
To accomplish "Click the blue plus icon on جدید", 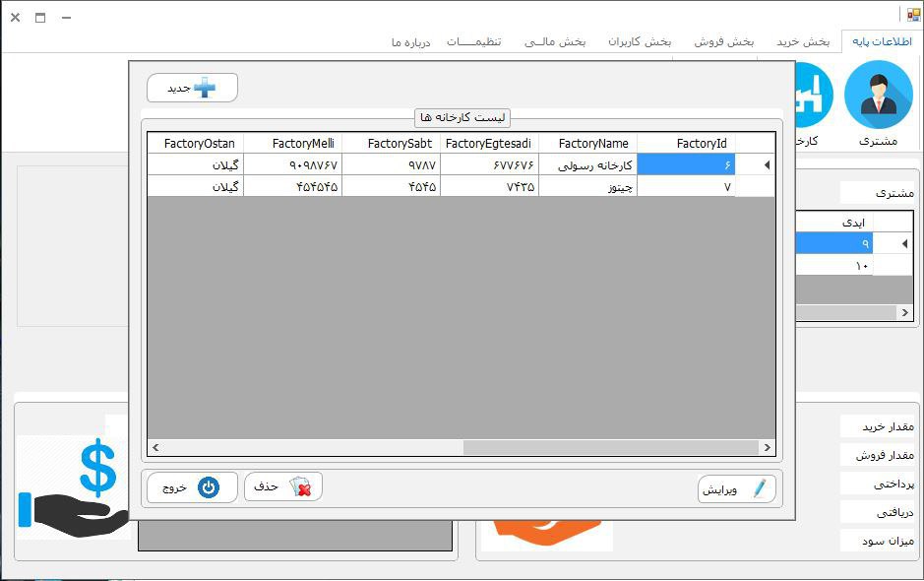I will [205, 88].
